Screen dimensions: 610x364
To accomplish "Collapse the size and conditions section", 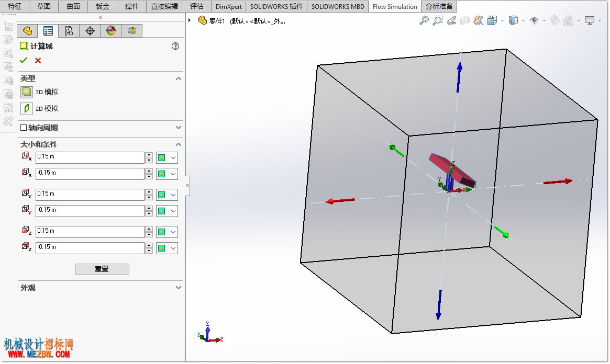I will pos(179,144).
